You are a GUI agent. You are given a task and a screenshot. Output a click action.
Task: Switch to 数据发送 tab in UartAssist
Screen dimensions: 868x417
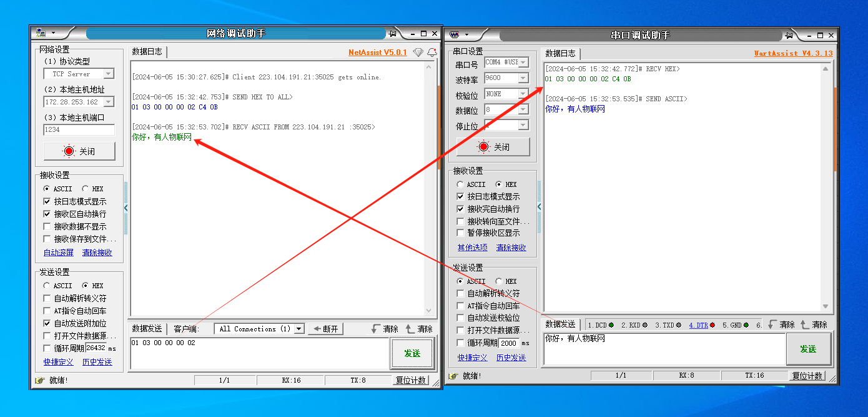tap(561, 324)
